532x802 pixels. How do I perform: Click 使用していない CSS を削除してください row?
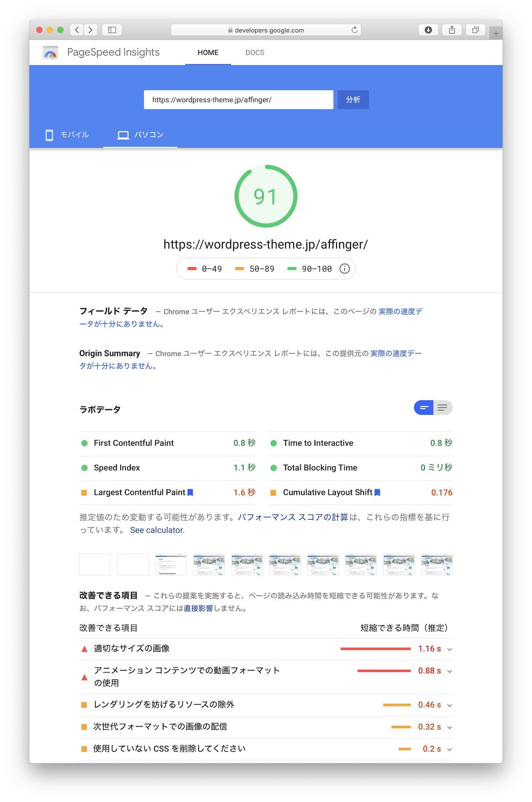(266, 749)
